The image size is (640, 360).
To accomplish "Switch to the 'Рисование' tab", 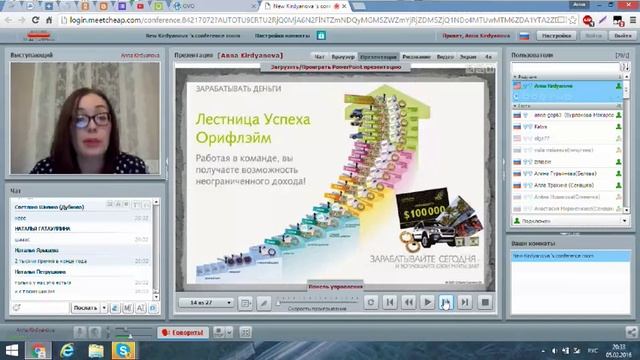I will pyautogui.click(x=416, y=57).
